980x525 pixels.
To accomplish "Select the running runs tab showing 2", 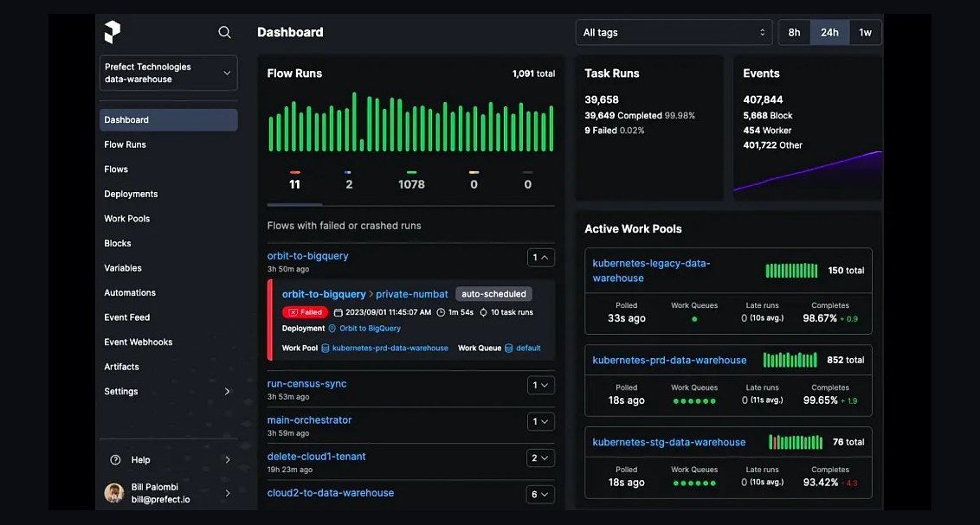I will (348, 182).
